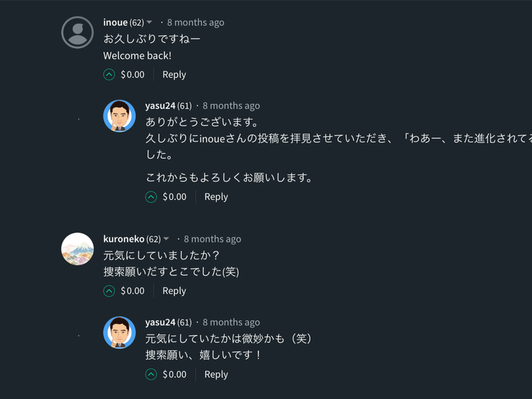Expand dropdown arrow next to inoue
The width and height of the screenshot is (532, 399).
(x=150, y=23)
